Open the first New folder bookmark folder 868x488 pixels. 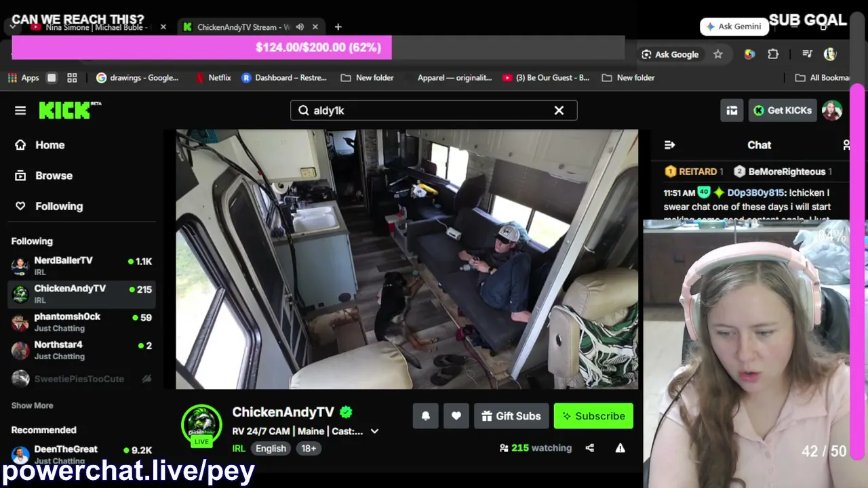pos(367,78)
